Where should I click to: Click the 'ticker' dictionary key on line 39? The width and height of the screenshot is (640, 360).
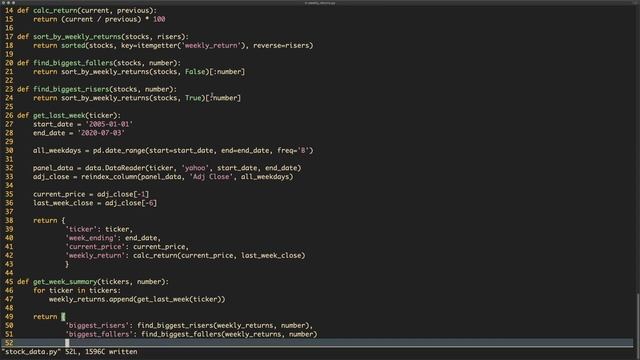tap(81, 229)
